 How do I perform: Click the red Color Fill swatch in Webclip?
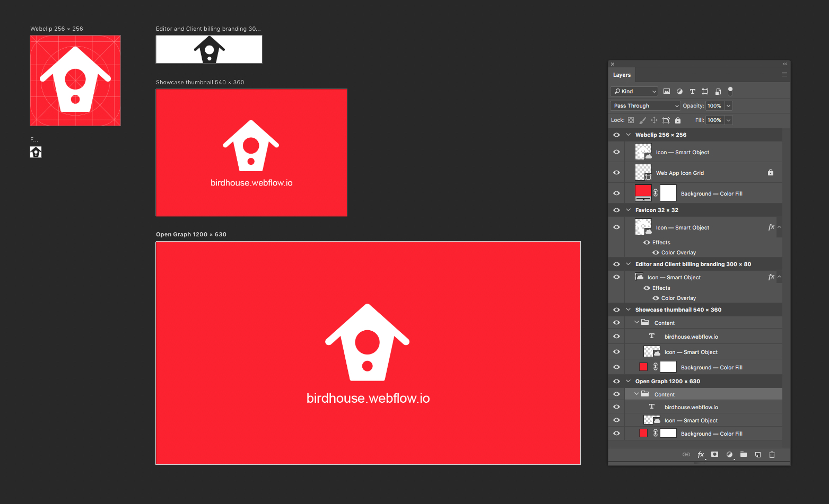coord(643,192)
